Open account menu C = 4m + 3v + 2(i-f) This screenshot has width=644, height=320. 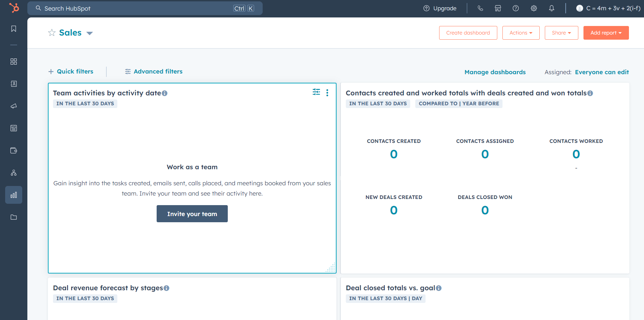(x=608, y=8)
